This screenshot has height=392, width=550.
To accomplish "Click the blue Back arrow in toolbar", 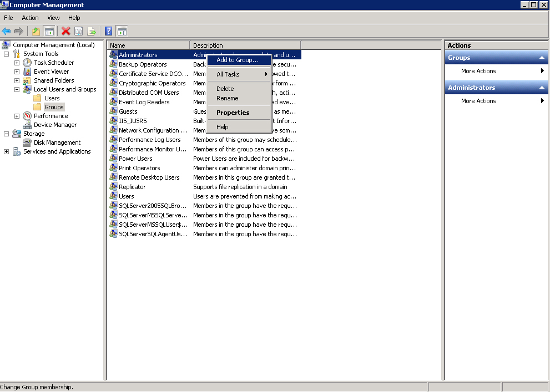I will pos(6,32).
